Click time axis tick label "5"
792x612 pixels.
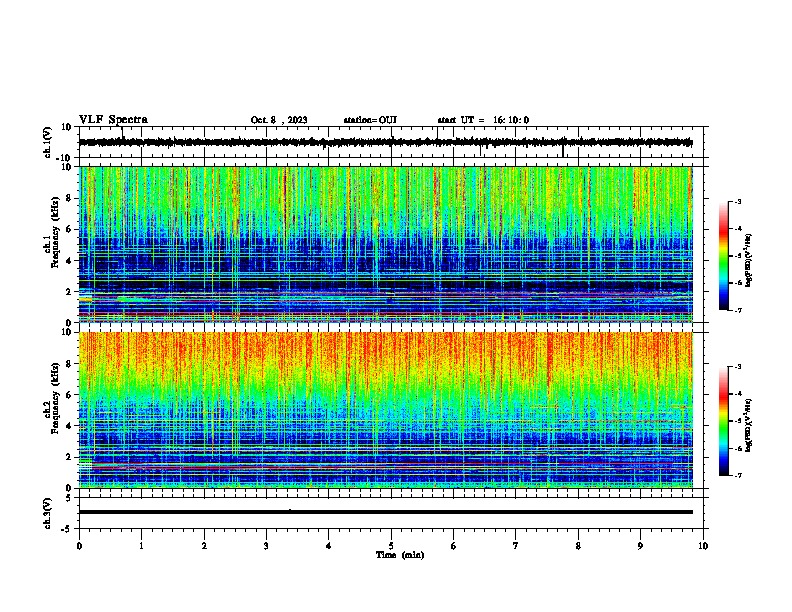[391, 546]
